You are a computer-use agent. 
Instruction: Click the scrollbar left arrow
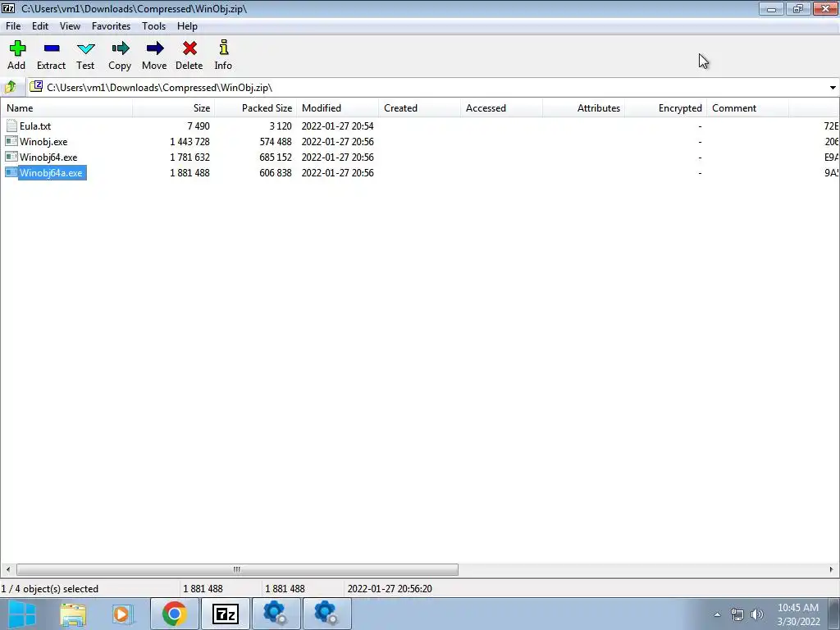[8, 569]
